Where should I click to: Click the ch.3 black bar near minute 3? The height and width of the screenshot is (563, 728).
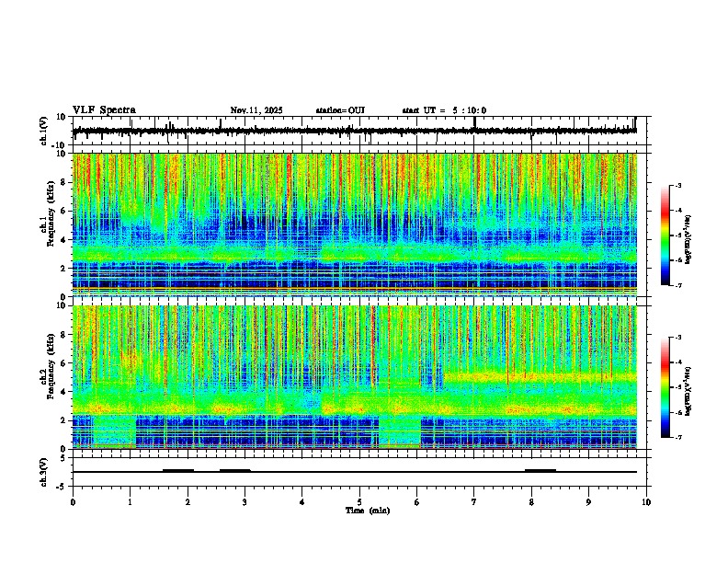click(x=235, y=471)
